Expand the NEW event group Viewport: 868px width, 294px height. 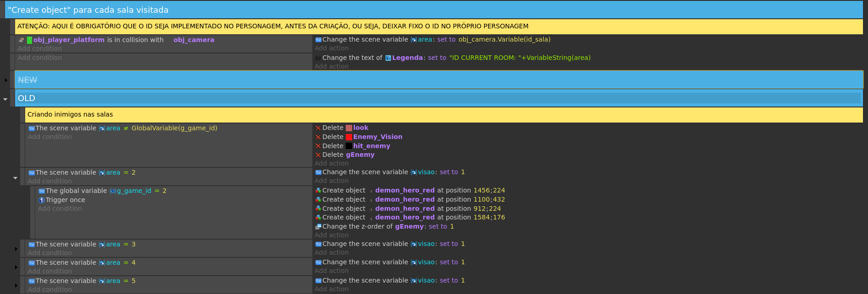coord(5,80)
